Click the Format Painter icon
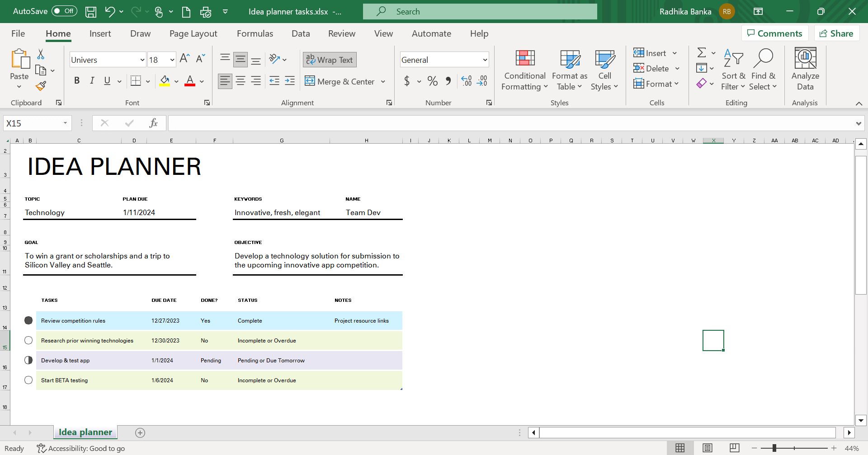The height and width of the screenshot is (455, 868). click(x=41, y=85)
